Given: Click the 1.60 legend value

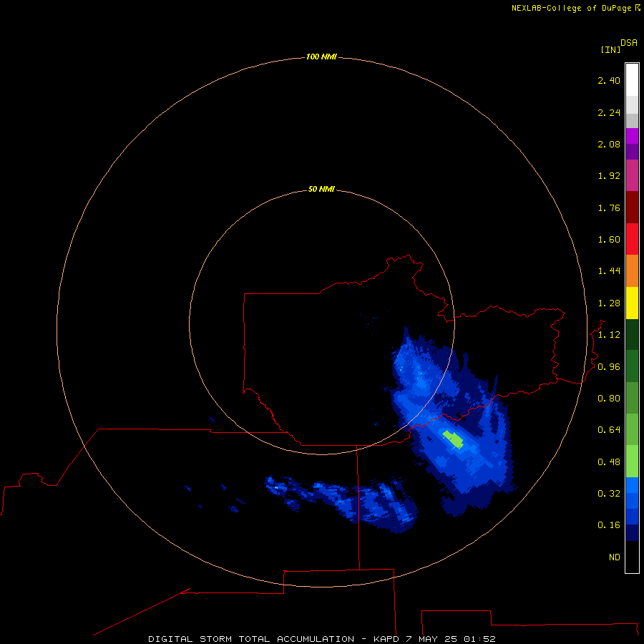Looking at the screenshot, I should coord(609,240).
